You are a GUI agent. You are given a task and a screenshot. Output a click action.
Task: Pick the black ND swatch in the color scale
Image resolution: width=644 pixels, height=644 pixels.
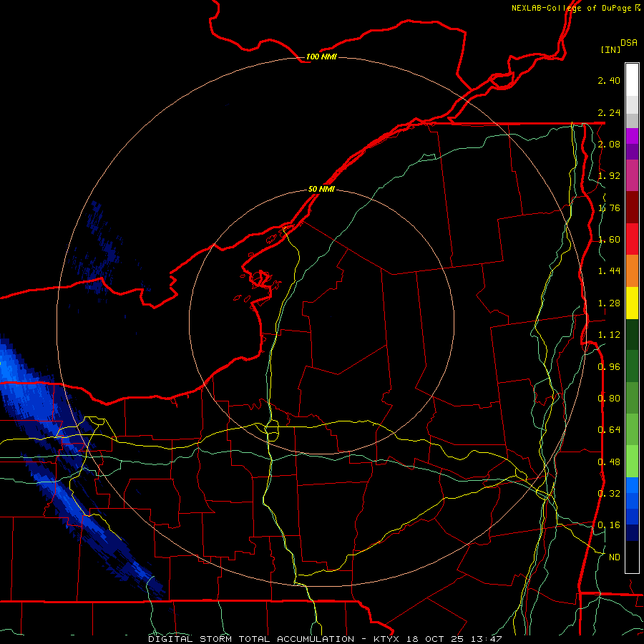(632, 557)
